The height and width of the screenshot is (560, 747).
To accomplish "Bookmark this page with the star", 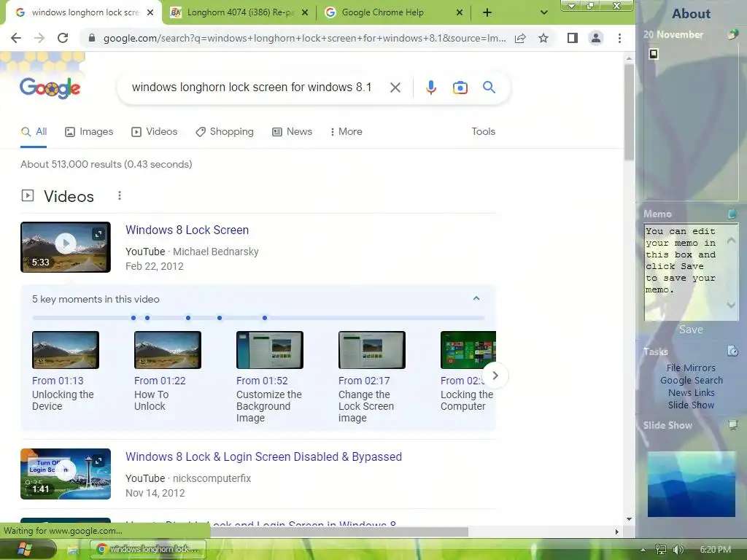I will (x=543, y=38).
